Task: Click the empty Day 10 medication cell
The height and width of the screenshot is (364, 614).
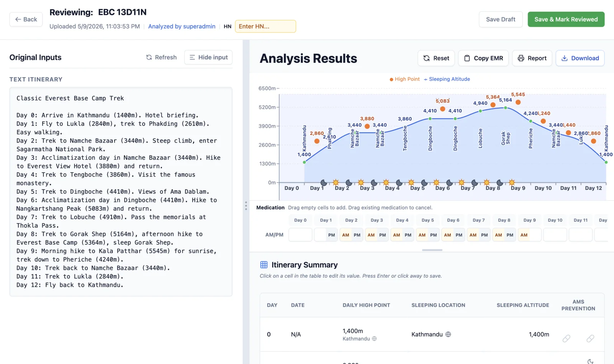Action: (555, 235)
